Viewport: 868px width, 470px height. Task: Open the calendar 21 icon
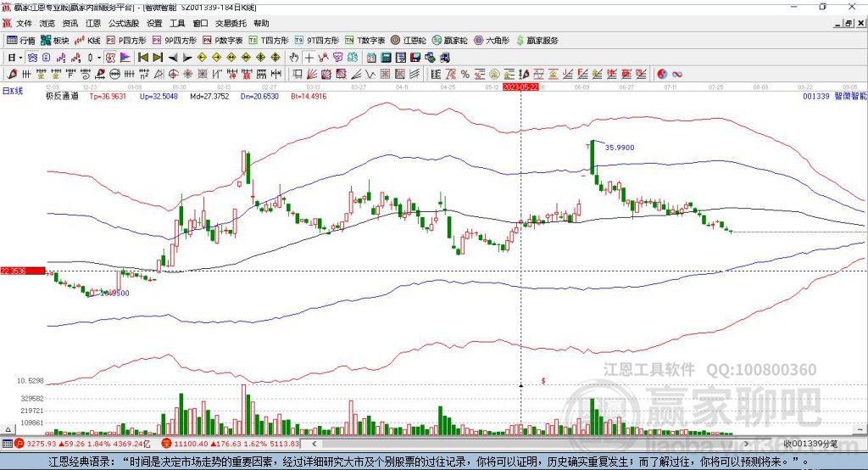click(x=371, y=58)
